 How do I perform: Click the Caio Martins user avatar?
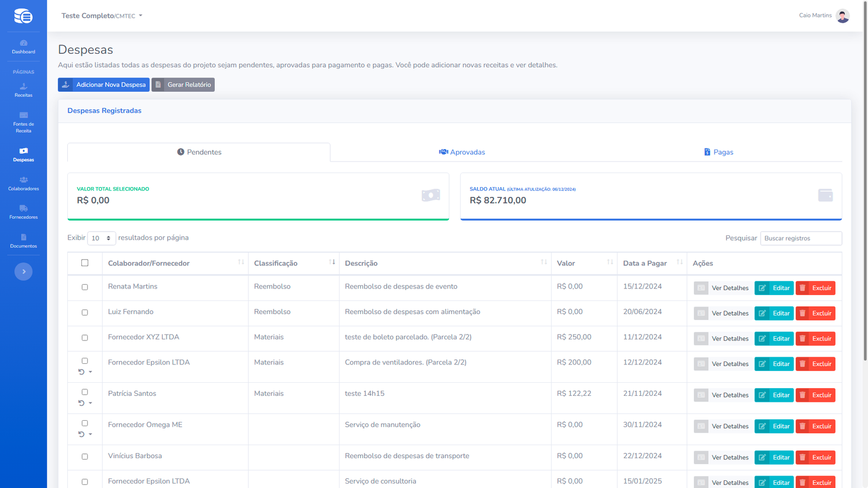[x=842, y=16]
